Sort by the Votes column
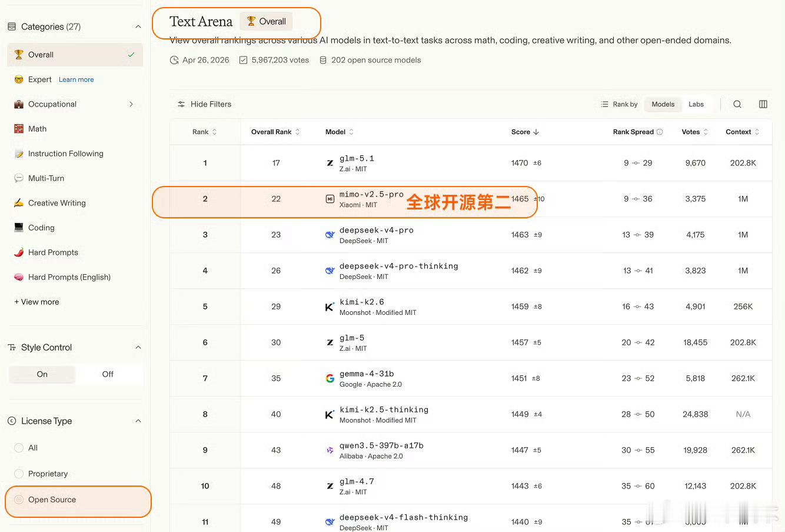Image resolution: width=785 pixels, height=532 pixels. coord(695,132)
